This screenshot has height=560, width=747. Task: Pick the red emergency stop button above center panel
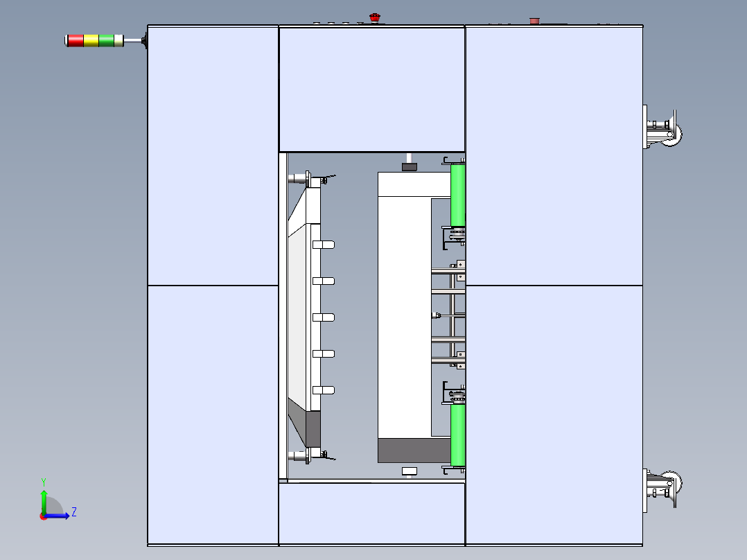(375, 18)
